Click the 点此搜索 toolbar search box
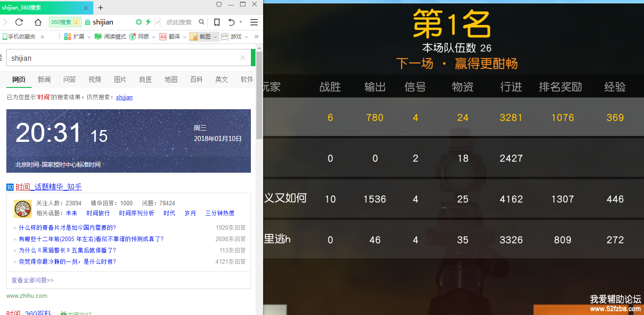The image size is (644, 315). click(x=179, y=22)
